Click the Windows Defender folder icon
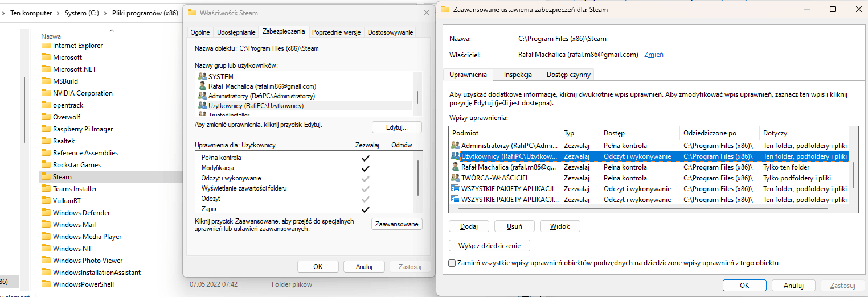The image size is (868, 297). pyautogui.click(x=46, y=213)
